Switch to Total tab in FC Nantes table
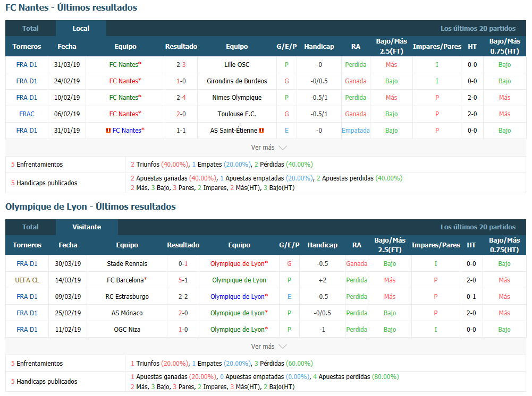 pyautogui.click(x=30, y=29)
